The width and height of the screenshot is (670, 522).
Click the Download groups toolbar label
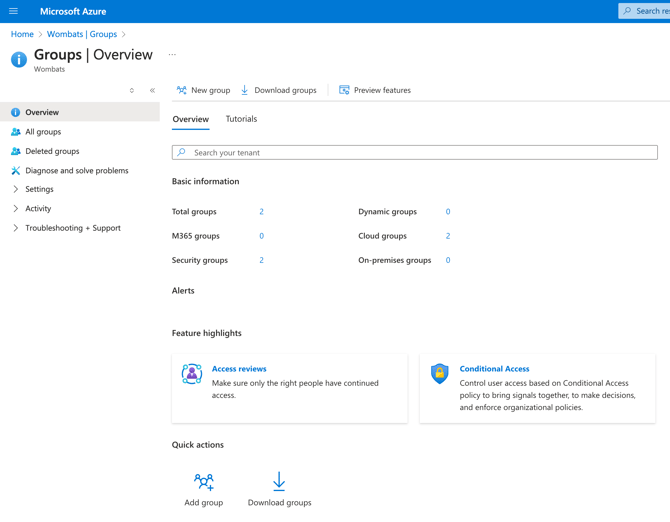[285, 90]
